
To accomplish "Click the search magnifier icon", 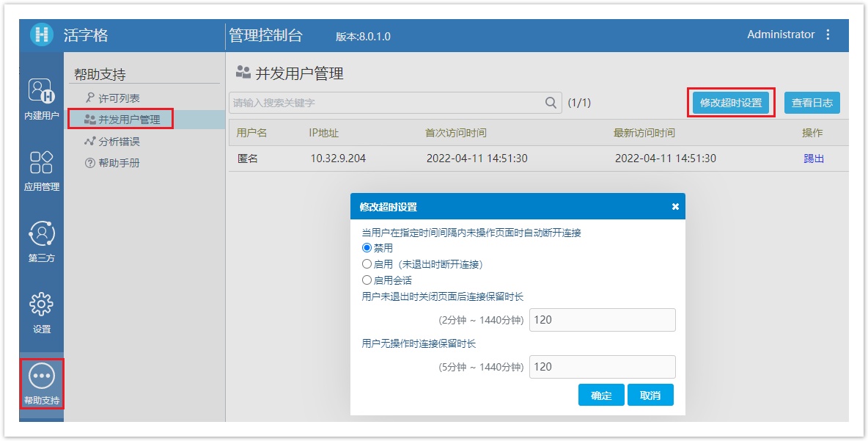I will tap(551, 103).
